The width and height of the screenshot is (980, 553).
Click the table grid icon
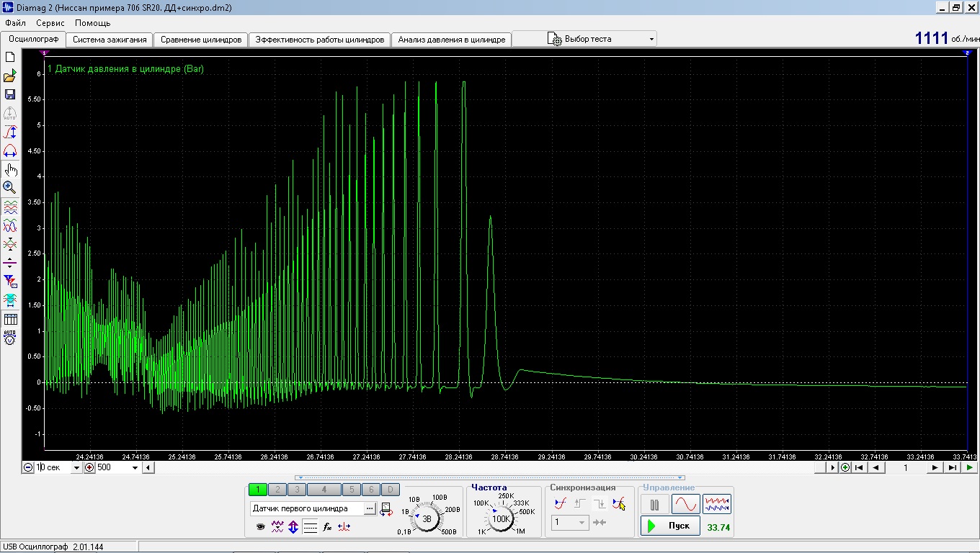(x=10, y=319)
